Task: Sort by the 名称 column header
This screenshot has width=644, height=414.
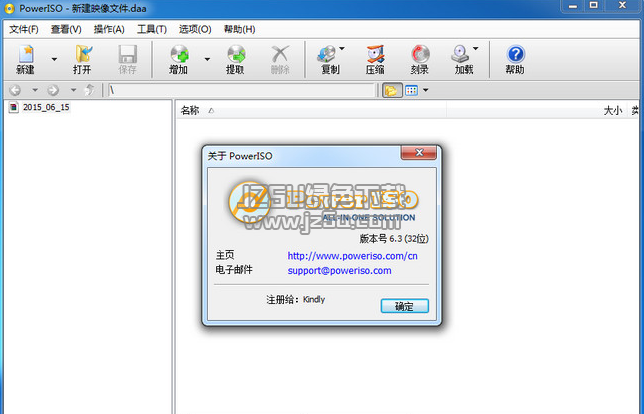Action: pos(190,110)
